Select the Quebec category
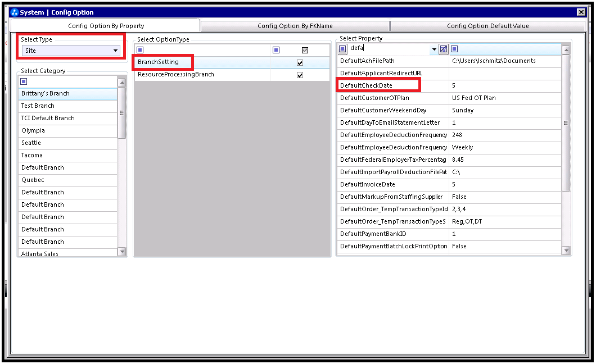 (x=67, y=180)
